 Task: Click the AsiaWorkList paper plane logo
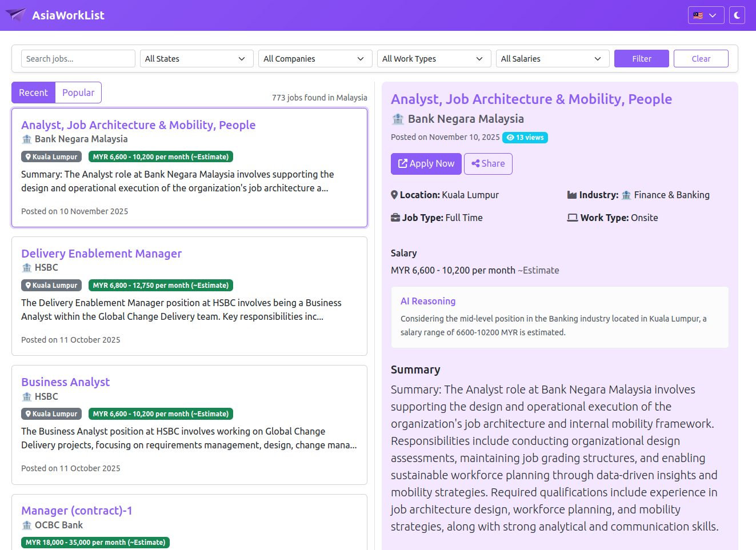[x=15, y=15]
